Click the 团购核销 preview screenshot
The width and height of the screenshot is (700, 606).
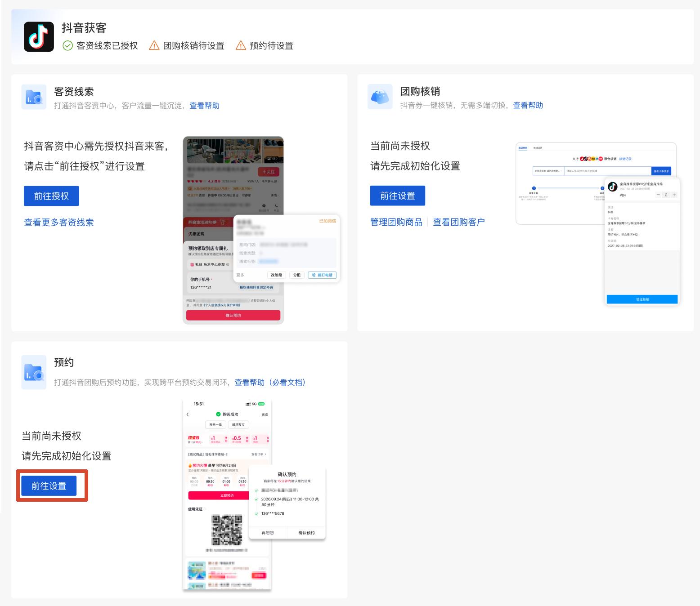(597, 223)
